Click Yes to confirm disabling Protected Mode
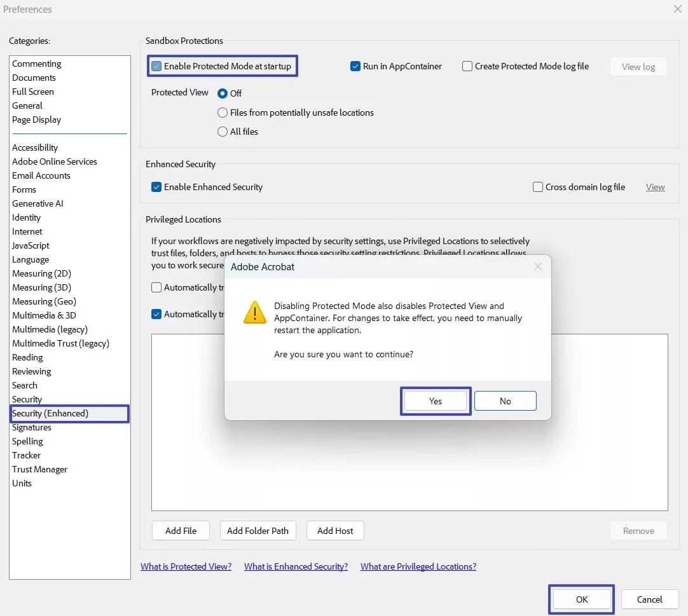 tap(435, 400)
